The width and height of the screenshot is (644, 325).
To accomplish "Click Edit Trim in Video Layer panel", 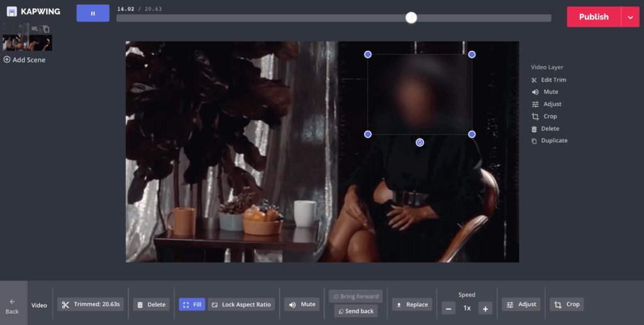I will (x=548, y=80).
